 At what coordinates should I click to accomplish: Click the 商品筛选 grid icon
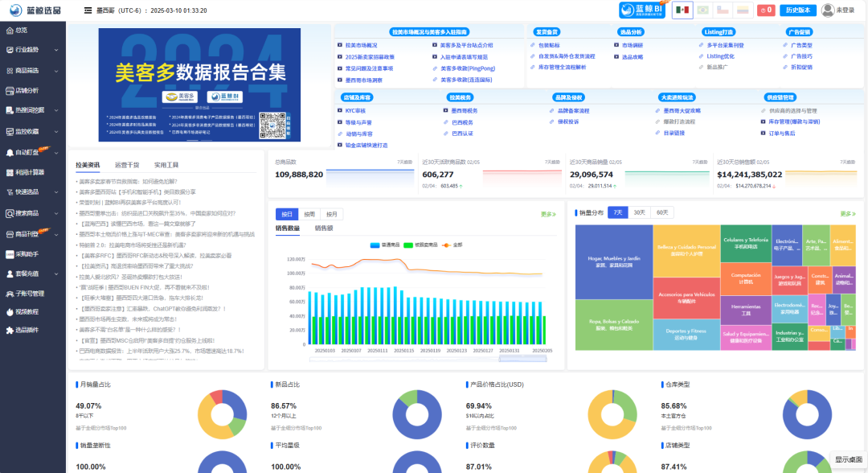click(10, 71)
